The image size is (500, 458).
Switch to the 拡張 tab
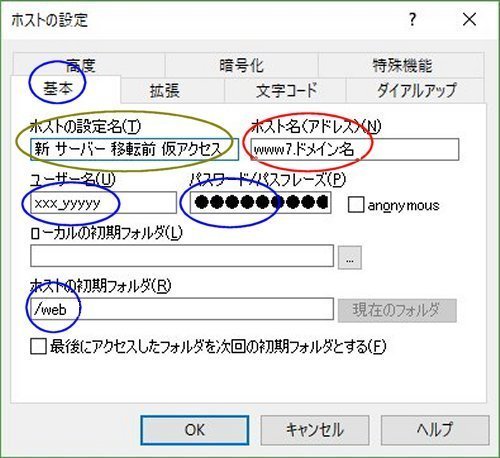tap(173, 90)
